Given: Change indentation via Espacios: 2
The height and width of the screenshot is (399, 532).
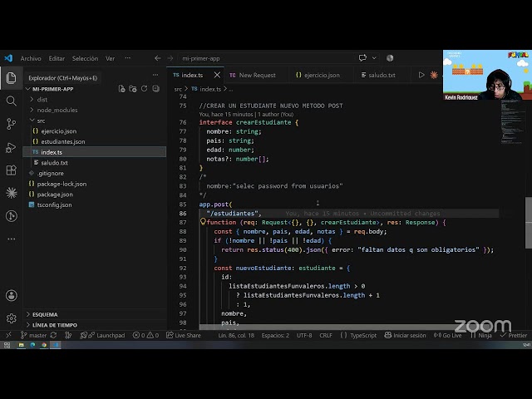Looking at the screenshot, I should (x=275, y=335).
